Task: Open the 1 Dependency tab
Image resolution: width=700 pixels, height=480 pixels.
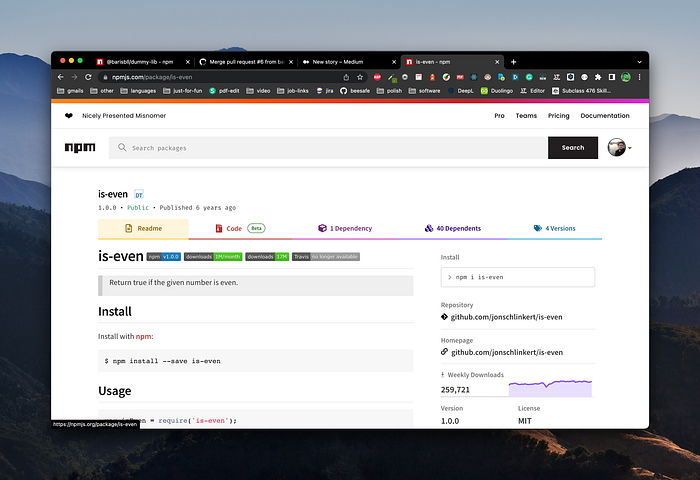Action: pyautogui.click(x=345, y=229)
